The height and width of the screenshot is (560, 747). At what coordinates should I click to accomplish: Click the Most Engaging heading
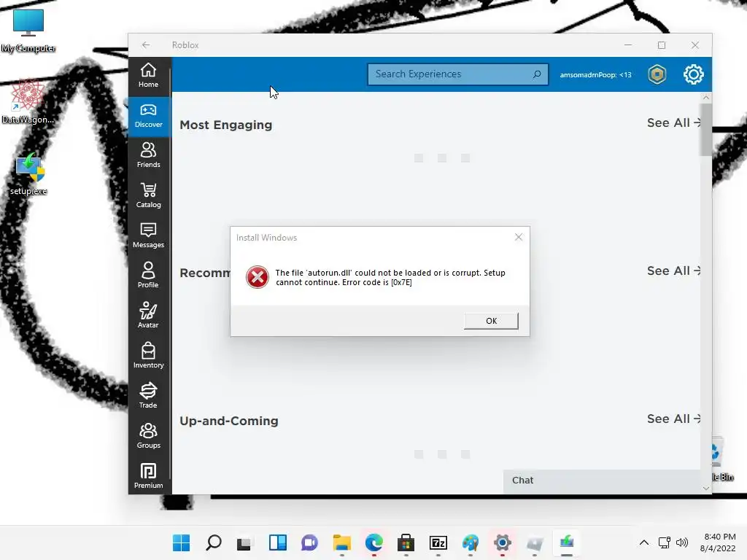pos(226,125)
